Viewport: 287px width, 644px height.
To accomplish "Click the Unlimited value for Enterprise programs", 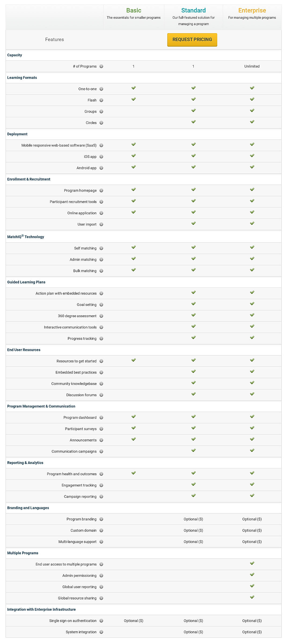I will click(252, 66).
